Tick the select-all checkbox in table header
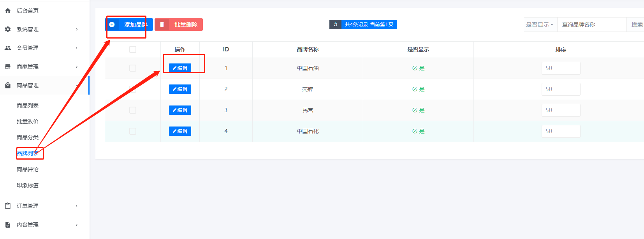The width and height of the screenshot is (644, 239). (133, 49)
